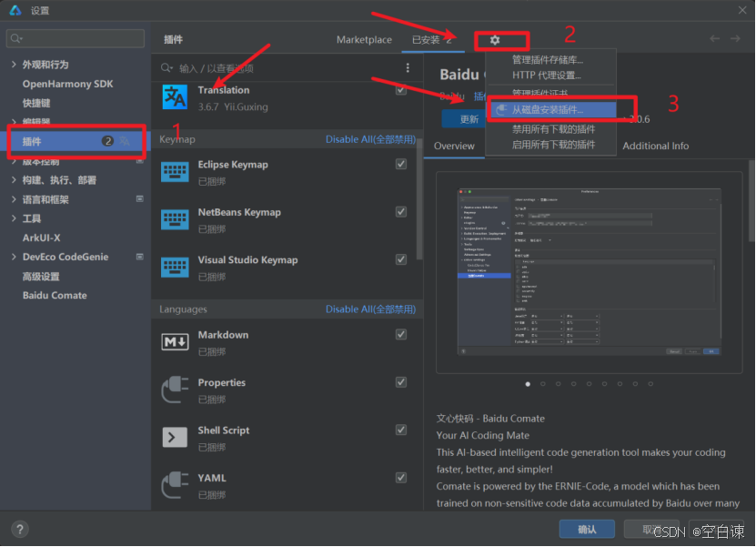The image size is (756, 547).
Task: Uncheck the Markdown plugin checkbox
Action: tap(401, 334)
